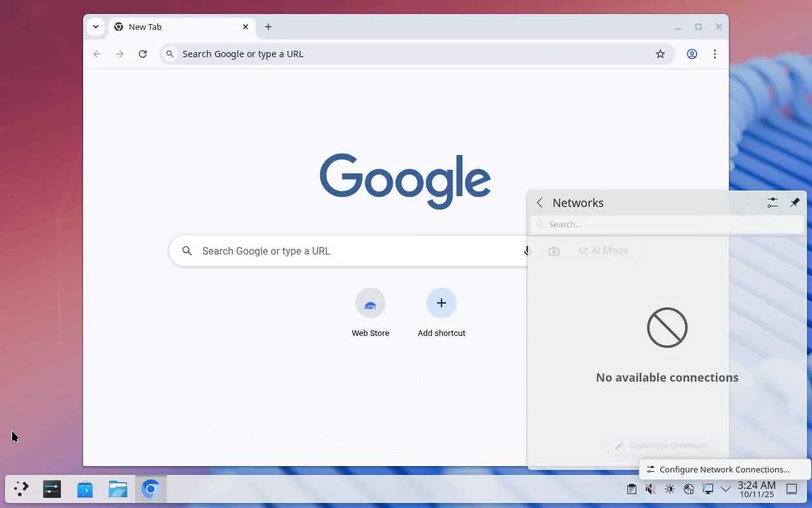This screenshot has width=812, height=508.
Task: Focus the Chromium address bar
Action: point(417,54)
